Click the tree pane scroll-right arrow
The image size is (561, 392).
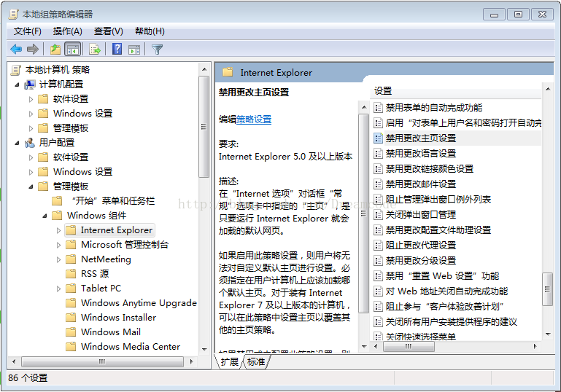coord(191,361)
